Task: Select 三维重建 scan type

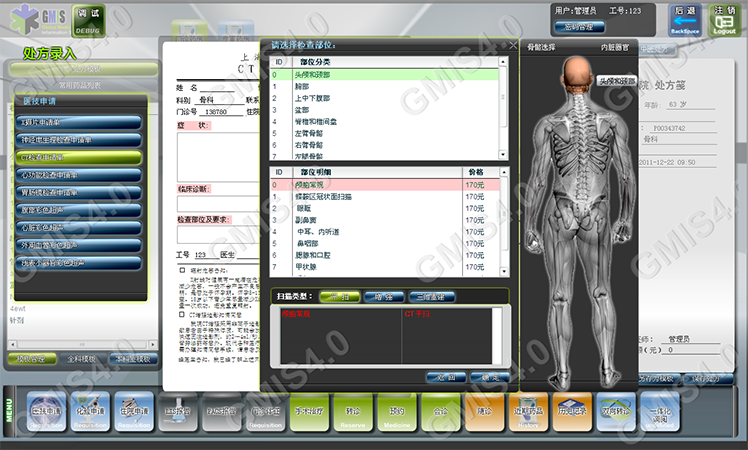Action: click(431, 297)
